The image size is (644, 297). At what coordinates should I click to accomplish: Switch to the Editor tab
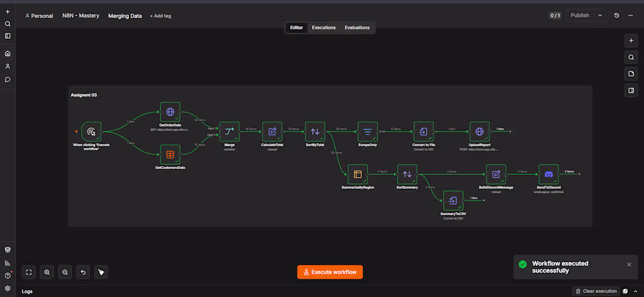pyautogui.click(x=297, y=27)
